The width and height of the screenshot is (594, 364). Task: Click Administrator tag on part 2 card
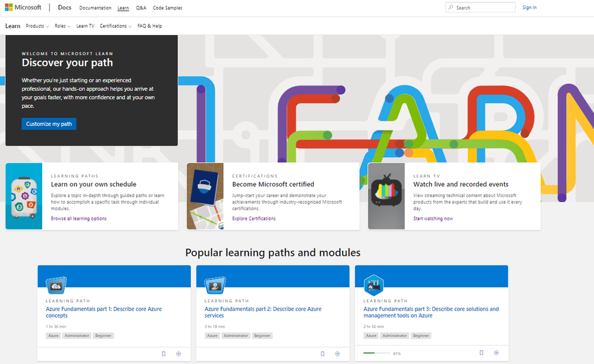pos(235,335)
